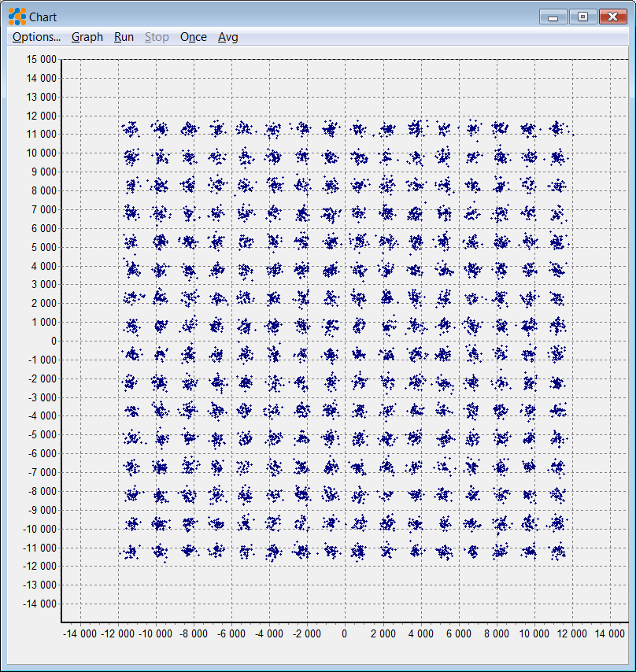Click the 8 000 x-axis label
Screen dimensions: 636x672
coord(497,634)
